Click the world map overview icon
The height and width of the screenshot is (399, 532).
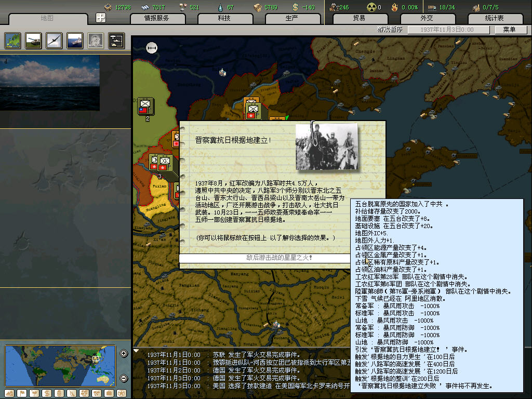pyautogui.click(x=12, y=40)
